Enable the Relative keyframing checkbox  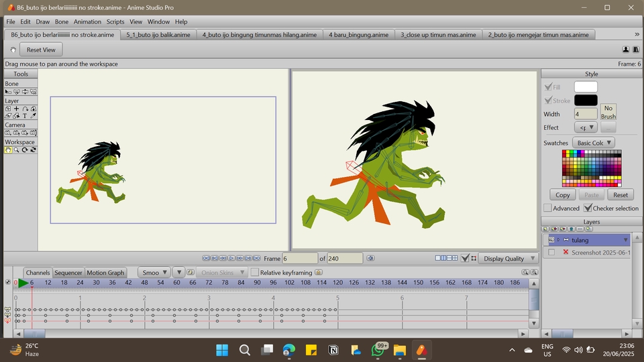pos(254,273)
